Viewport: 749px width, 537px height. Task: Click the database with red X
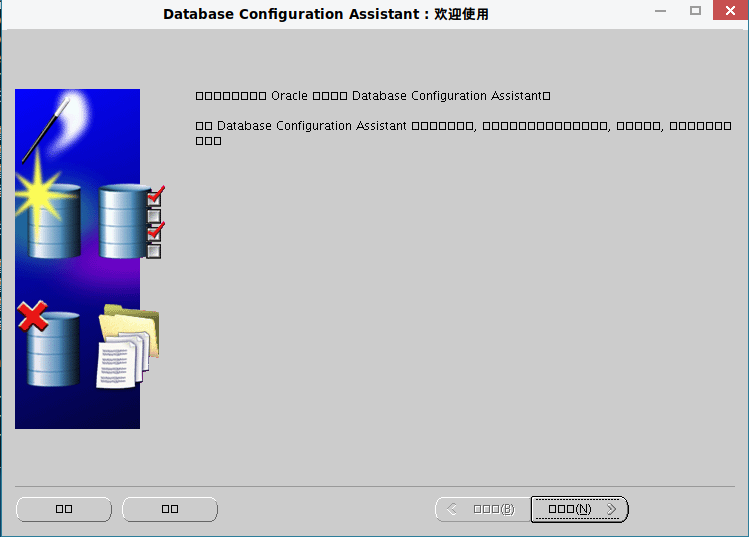pos(49,344)
